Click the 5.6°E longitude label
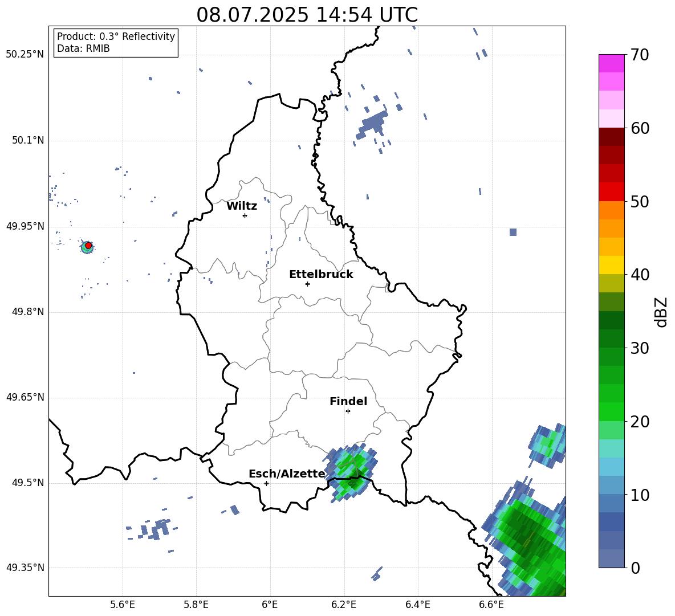The image size is (675, 616). 123,605
